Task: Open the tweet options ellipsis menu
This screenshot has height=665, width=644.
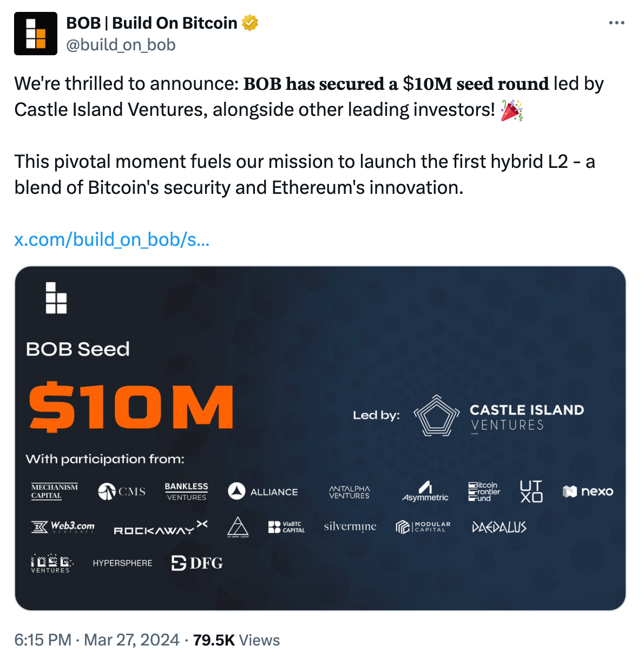Action: pyautogui.click(x=616, y=22)
